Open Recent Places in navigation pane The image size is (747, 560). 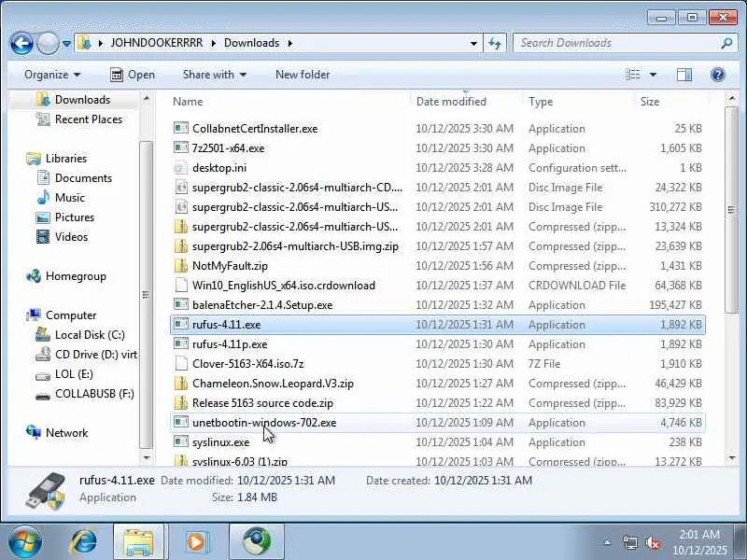(89, 119)
